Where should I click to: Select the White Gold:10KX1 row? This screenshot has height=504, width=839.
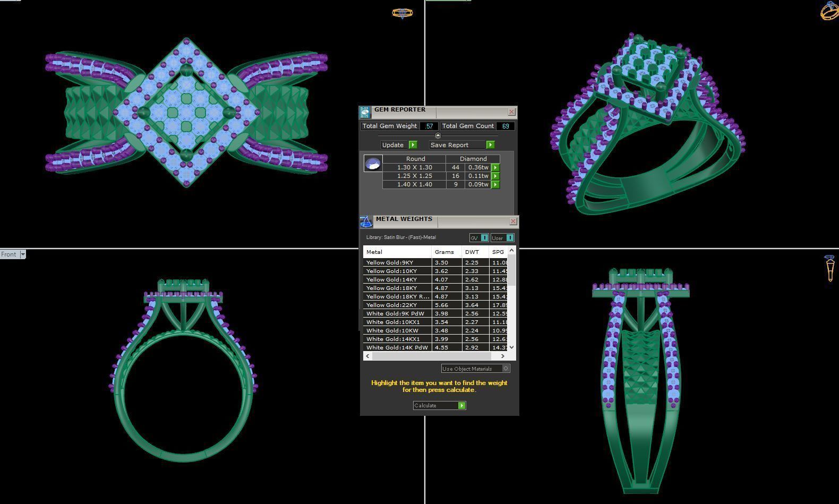point(435,322)
